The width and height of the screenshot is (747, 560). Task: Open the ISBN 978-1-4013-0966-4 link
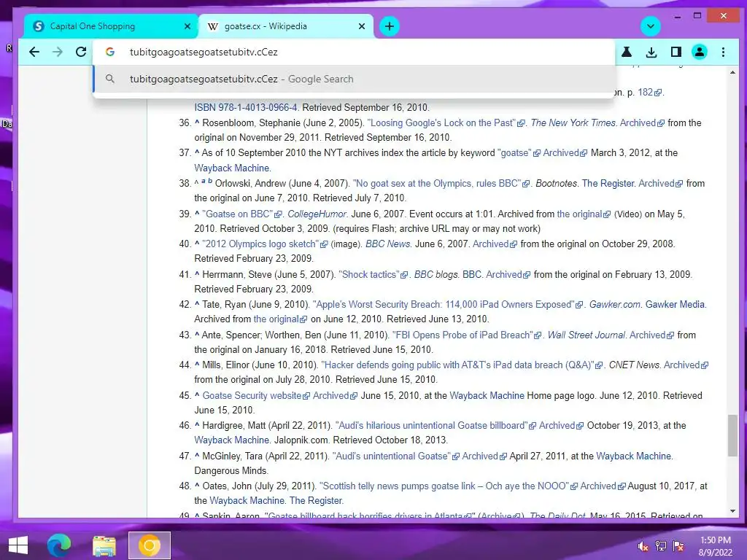click(x=247, y=107)
